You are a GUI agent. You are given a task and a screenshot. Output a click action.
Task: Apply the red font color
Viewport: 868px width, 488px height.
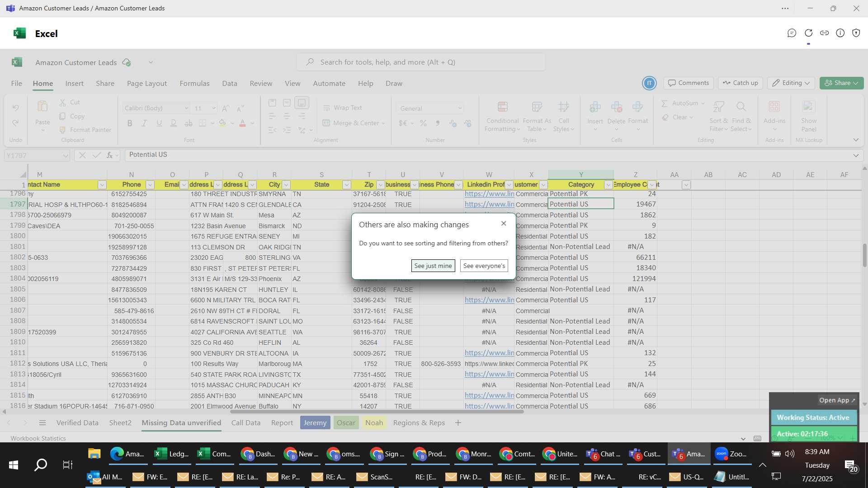(243, 123)
